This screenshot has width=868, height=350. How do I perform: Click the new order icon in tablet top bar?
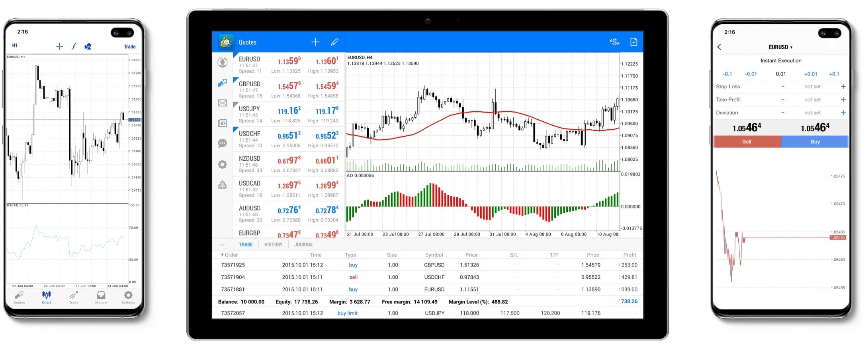tap(633, 42)
